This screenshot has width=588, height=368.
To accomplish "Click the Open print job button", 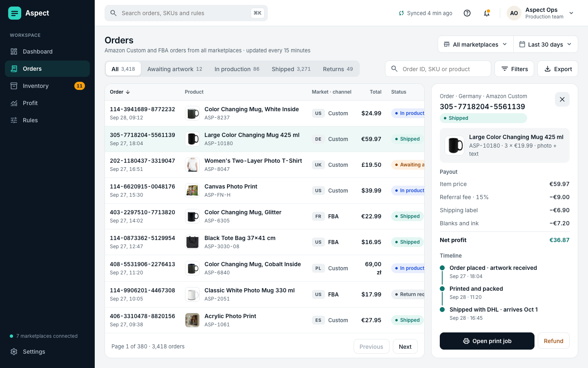I will point(487,341).
